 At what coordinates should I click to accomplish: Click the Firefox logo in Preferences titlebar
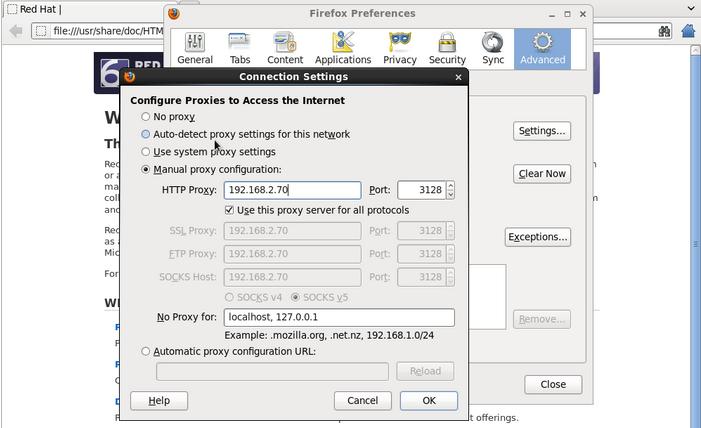pyautogui.click(x=174, y=13)
